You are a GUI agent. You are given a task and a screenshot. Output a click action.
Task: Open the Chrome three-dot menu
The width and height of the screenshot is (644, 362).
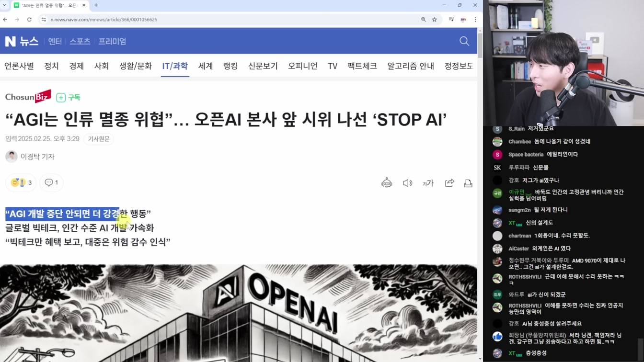click(x=475, y=20)
